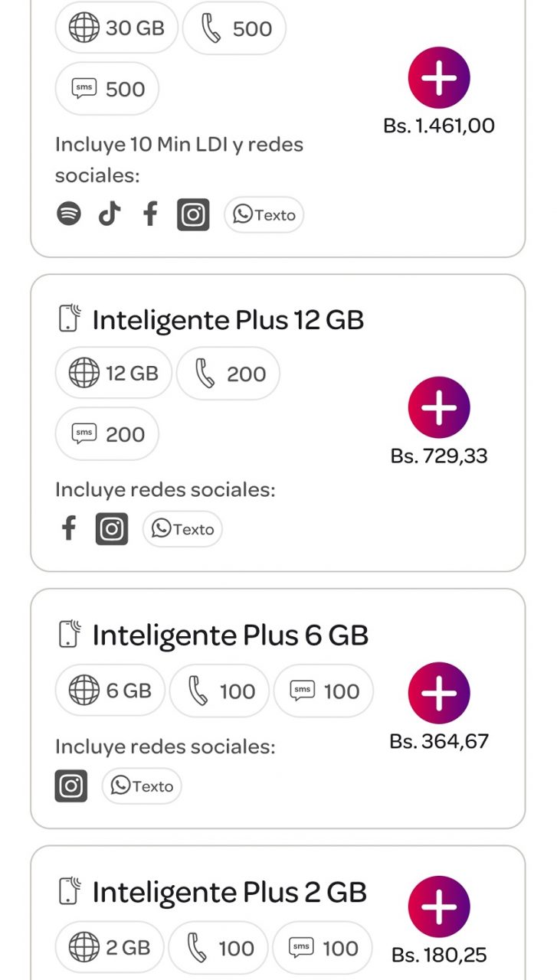Tap WhatsApp Texto chip in 30 GB plan

coord(264,215)
